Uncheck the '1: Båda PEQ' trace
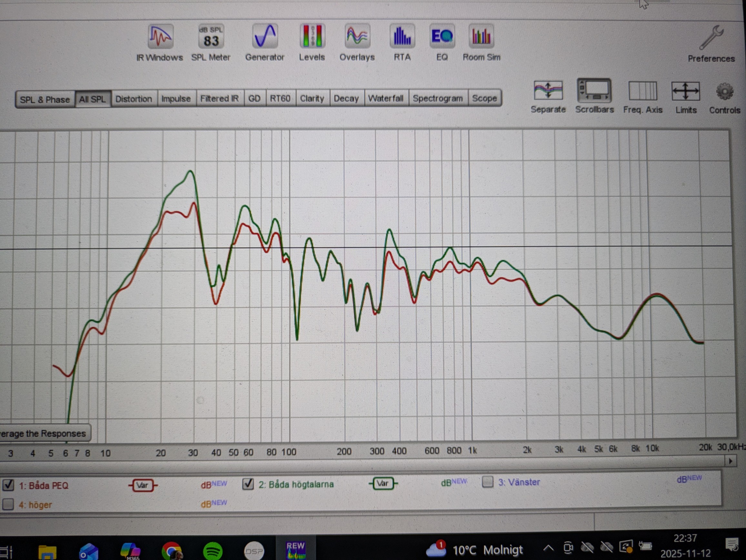The height and width of the screenshot is (560, 746). [x=8, y=485]
